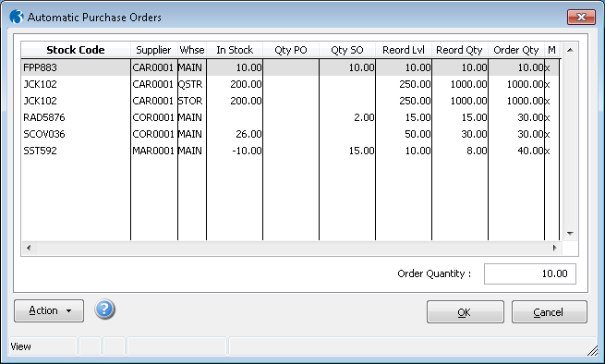Click Order Qty 30.00 in RAD5876 row
This screenshot has width=605, height=364.
coord(530,117)
